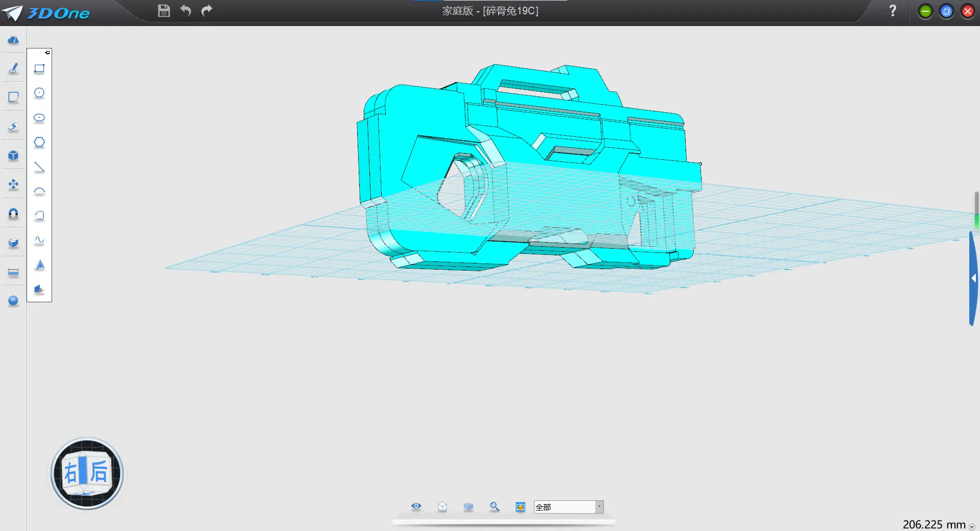Select the circle sketch tool
Viewport: 980px width, 531px height.
[39, 93]
